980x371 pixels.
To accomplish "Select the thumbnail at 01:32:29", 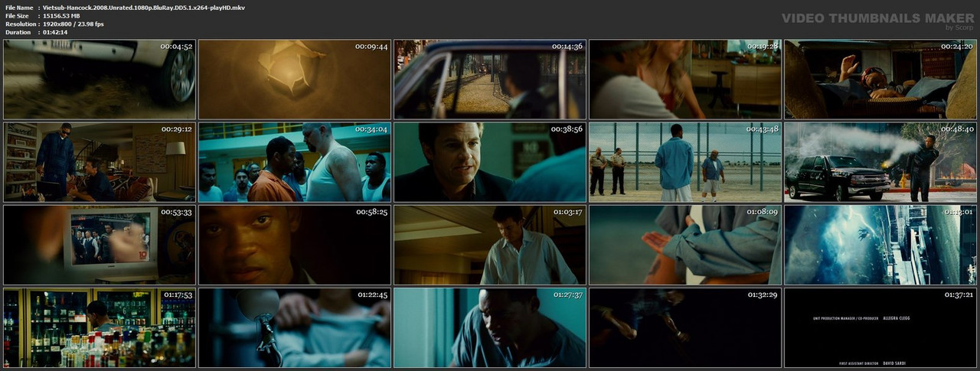I will 685,327.
